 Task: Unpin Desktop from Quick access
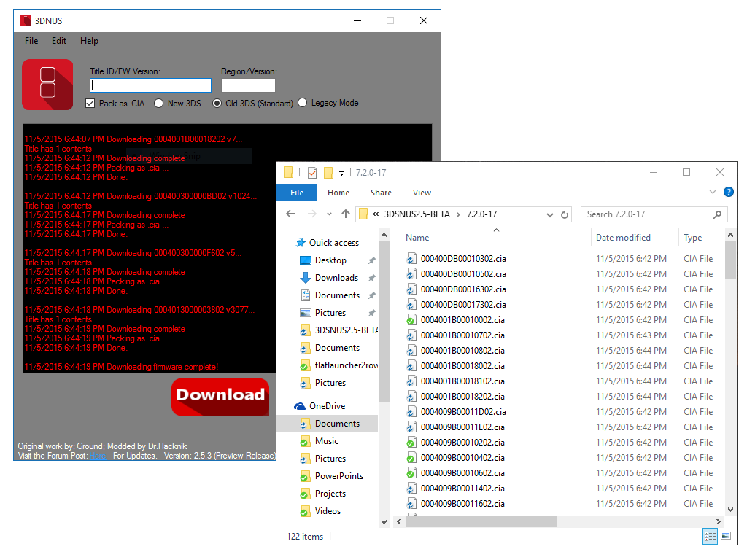click(371, 260)
